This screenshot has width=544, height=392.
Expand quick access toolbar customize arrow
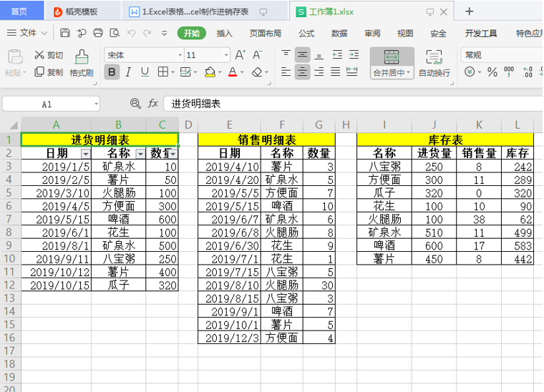click(164, 34)
